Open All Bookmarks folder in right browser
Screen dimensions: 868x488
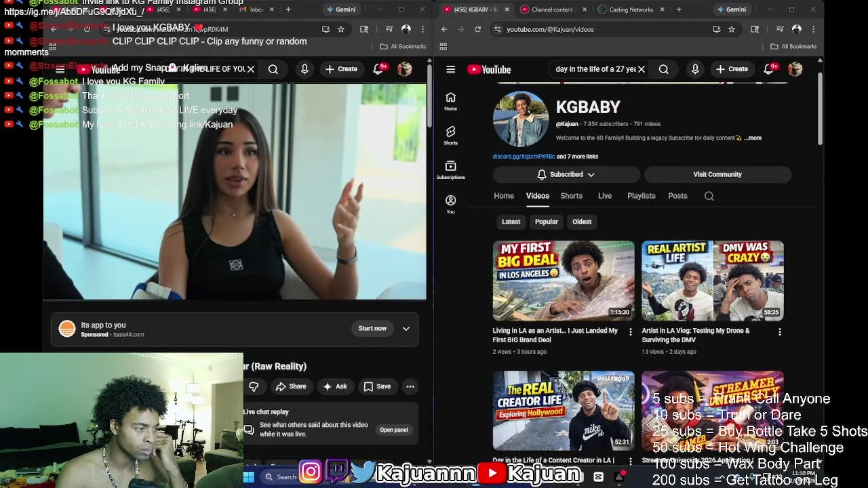click(794, 46)
